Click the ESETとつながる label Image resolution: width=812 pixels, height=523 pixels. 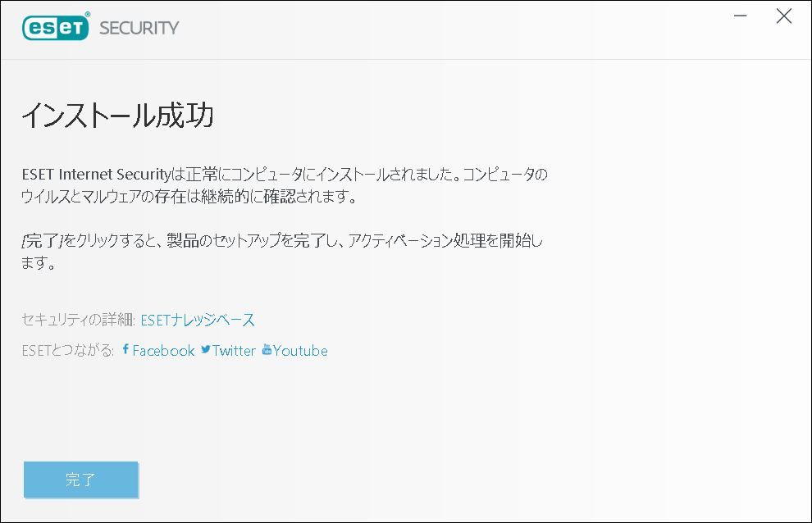[x=68, y=351]
